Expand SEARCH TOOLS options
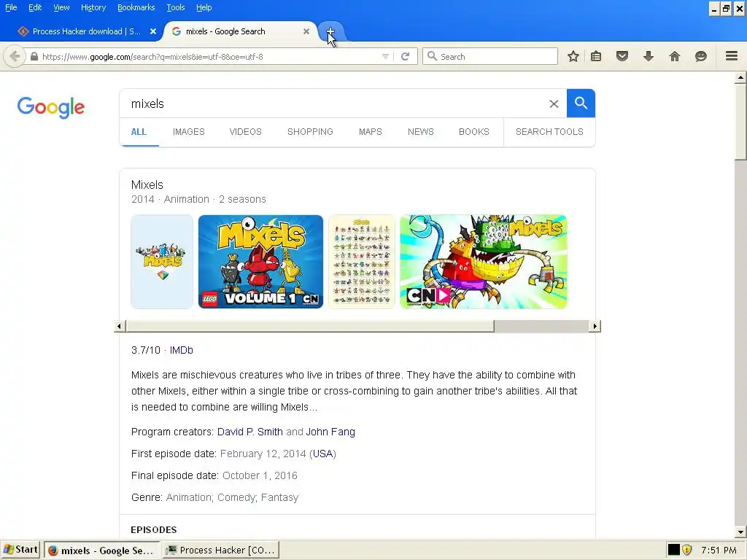The image size is (747, 560). [x=549, y=132]
